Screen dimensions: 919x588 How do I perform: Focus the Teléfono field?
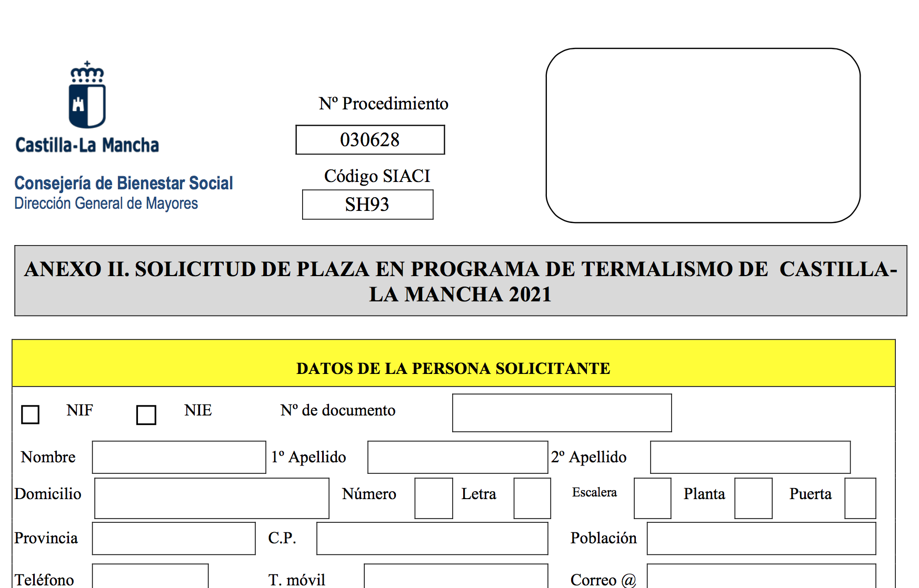150,576
